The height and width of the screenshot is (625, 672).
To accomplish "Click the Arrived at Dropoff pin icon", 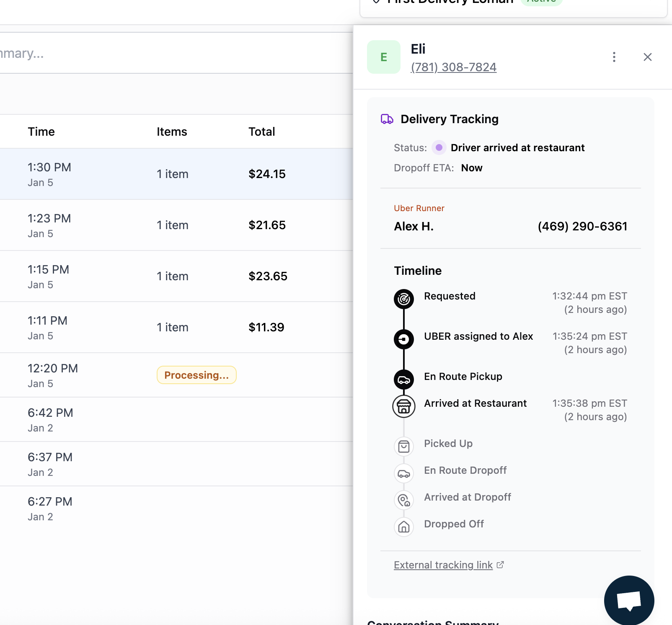I will click(403, 500).
